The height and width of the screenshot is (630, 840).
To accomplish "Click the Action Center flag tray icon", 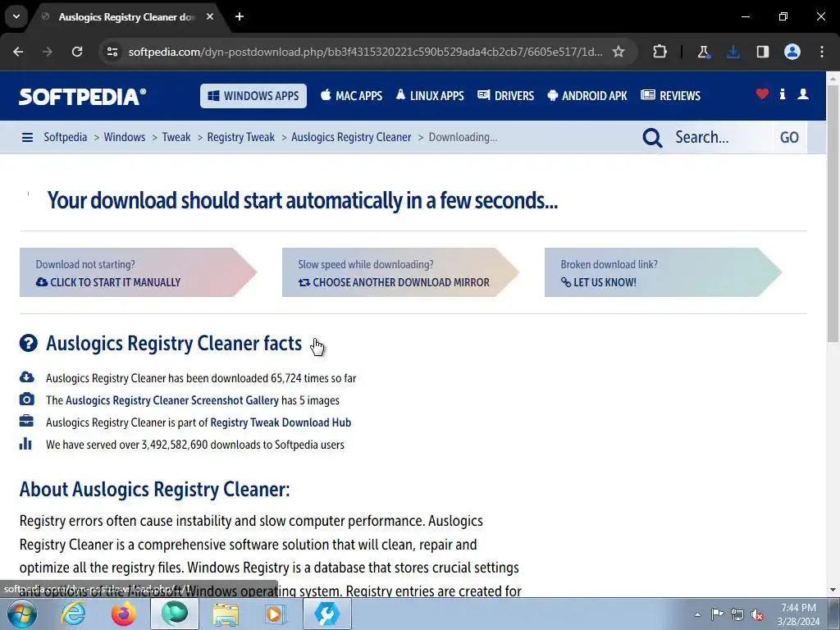I will pos(717,614).
